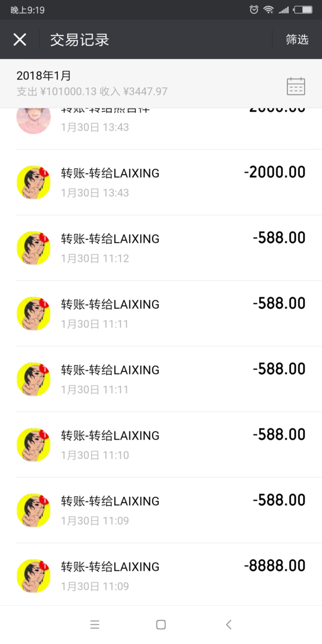The height and width of the screenshot is (644, 322).
Task: Open the -588.00 transfer at 11:12
Action: tap(169, 248)
